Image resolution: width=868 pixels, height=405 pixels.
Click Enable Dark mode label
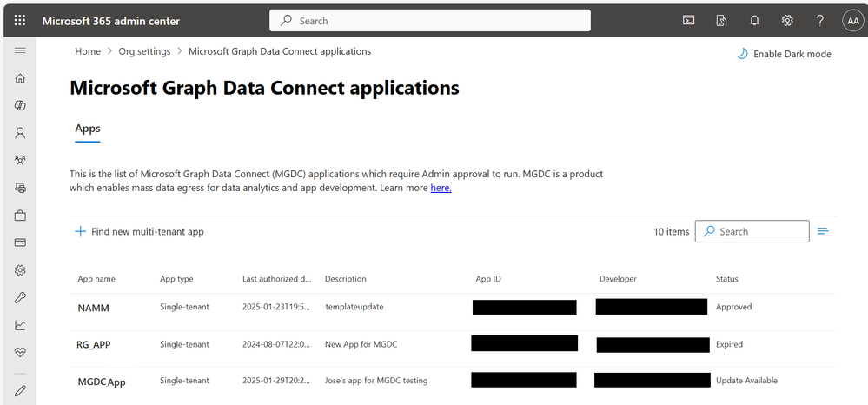pos(792,54)
